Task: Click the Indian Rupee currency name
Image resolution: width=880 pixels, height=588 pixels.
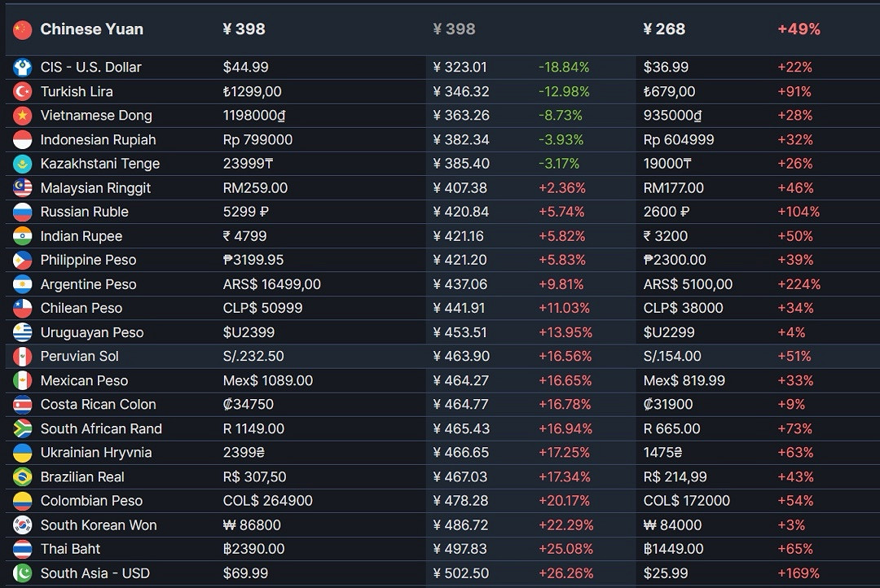Action: (x=81, y=236)
